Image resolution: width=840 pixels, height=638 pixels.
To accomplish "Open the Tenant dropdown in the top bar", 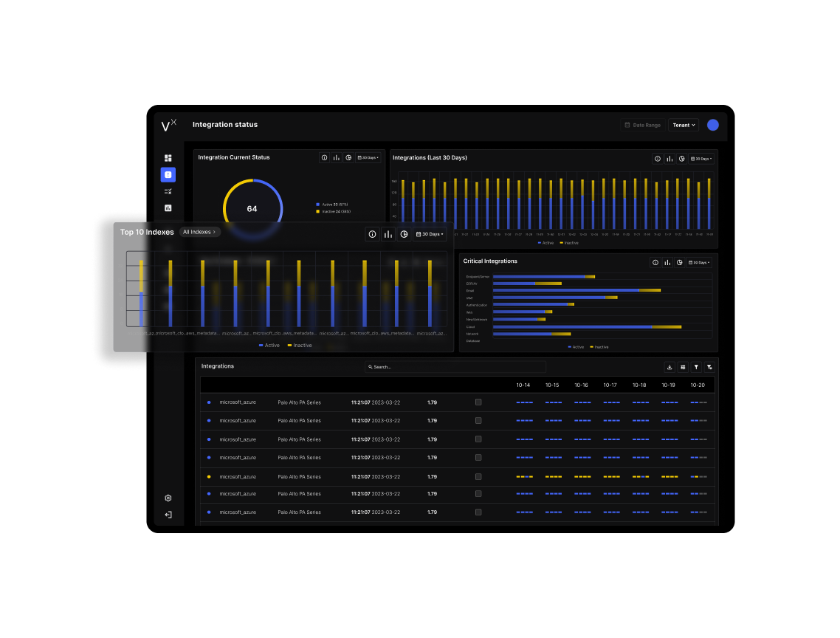I will [x=683, y=125].
